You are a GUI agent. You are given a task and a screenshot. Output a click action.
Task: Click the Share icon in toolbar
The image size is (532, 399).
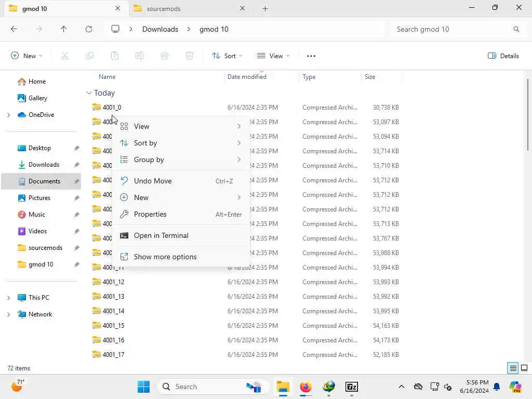(165, 56)
